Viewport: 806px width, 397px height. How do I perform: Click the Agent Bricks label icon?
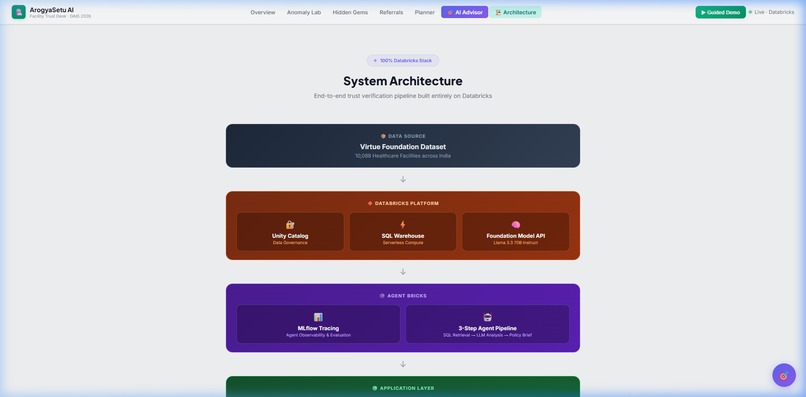pos(382,296)
